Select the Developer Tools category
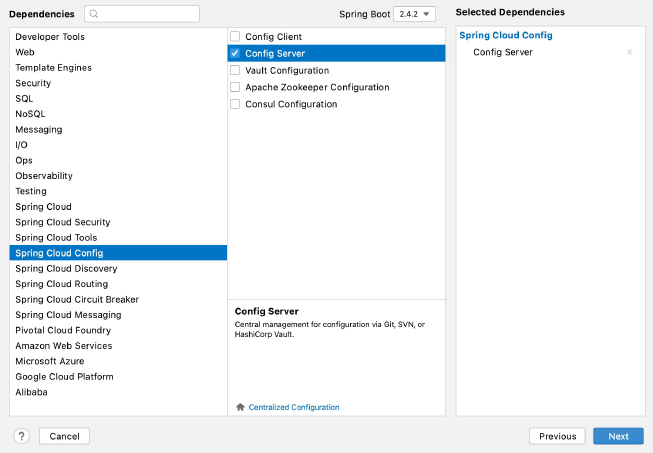Viewport: 653px width, 453px height. (x=118, y=37)
